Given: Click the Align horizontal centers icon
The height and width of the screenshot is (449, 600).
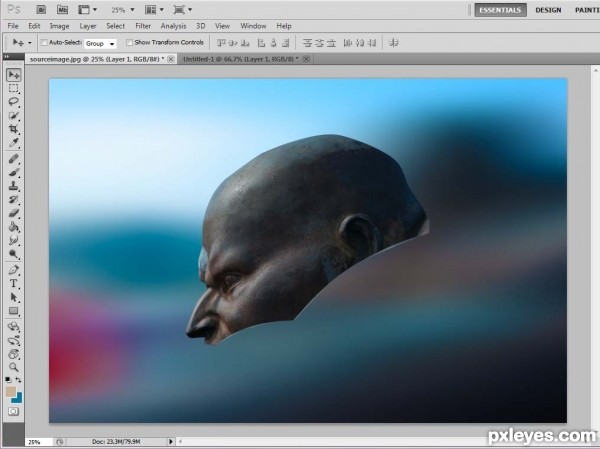Looking at the screenshot, I should [x=273, y=43].
